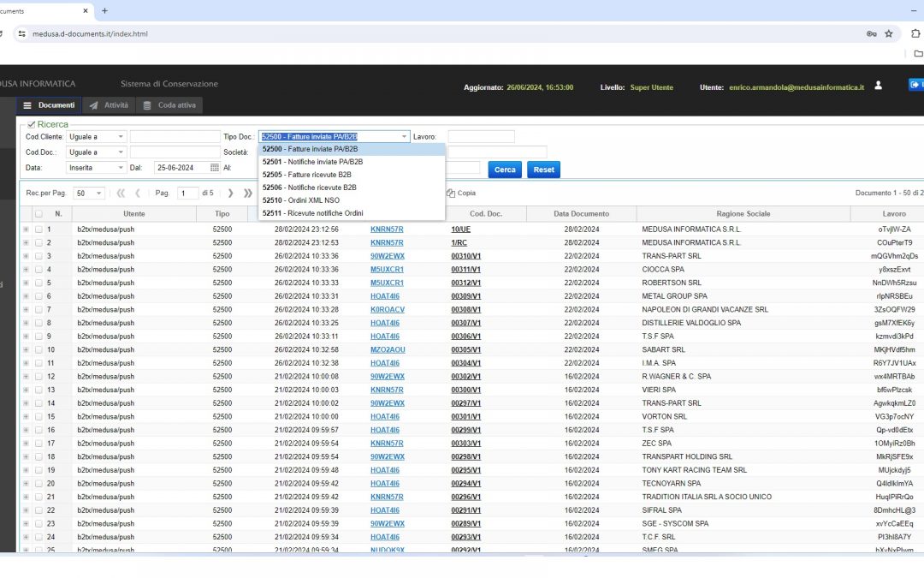The height and width of the screenshot is (578, 924).
Task: Check the checkbox for row 16
Action: coord(38,430)
